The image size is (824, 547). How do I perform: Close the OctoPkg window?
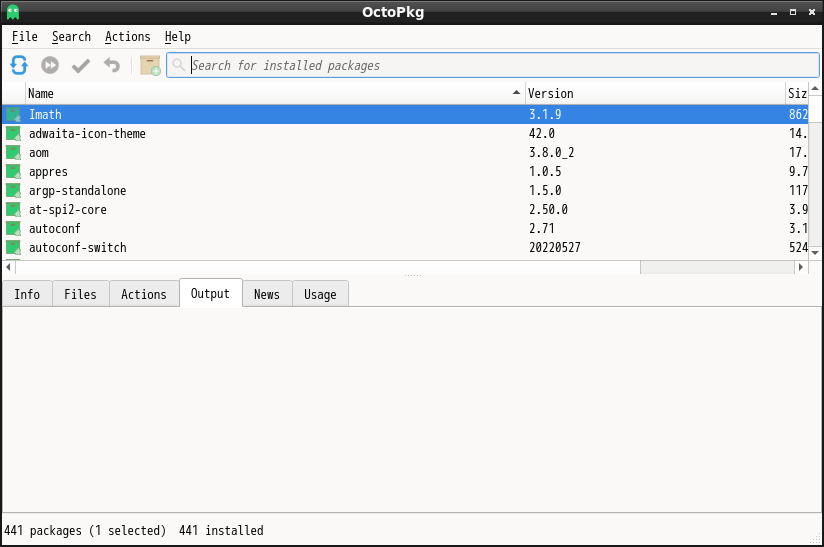pos(812,12)
